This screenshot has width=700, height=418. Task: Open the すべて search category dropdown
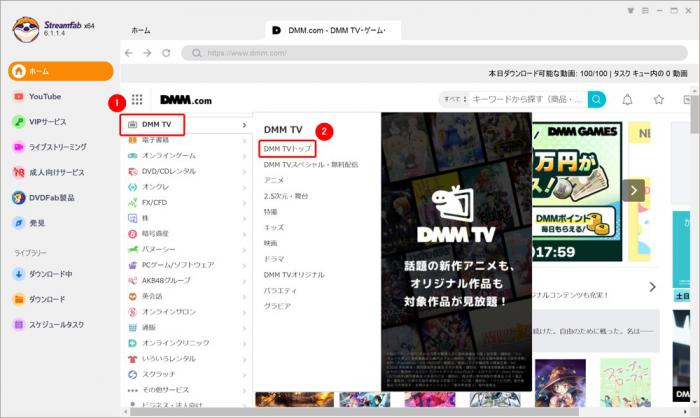pyautogui.click(x=454, y=99)
